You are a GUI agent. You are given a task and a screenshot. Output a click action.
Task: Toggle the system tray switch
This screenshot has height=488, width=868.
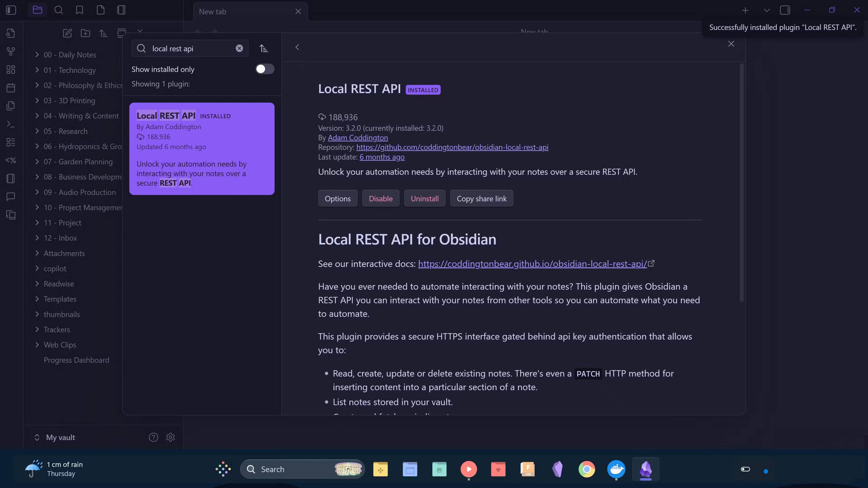pos(745,469)
